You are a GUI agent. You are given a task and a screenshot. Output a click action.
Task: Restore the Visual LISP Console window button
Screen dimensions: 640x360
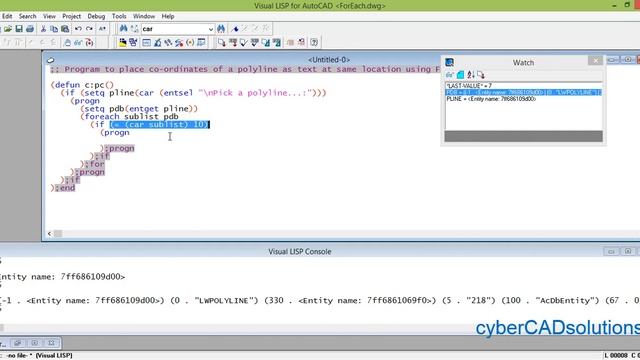click(x=628, y=251)
